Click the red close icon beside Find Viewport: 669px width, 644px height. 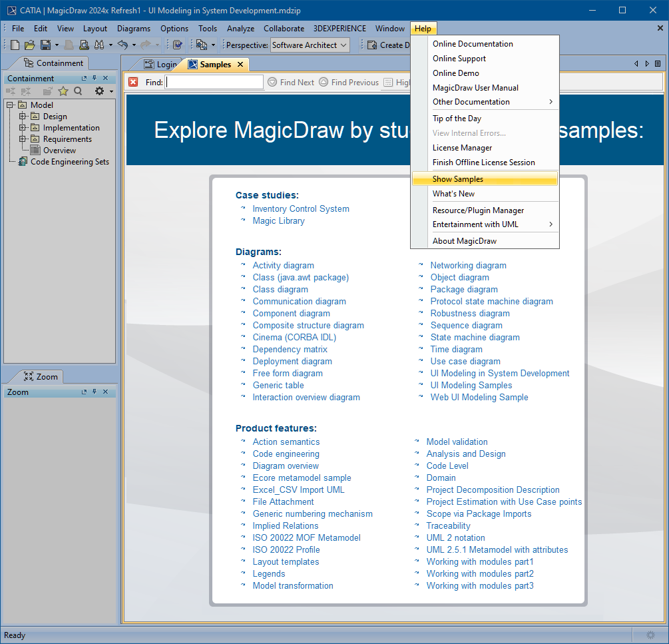point(133,82)
